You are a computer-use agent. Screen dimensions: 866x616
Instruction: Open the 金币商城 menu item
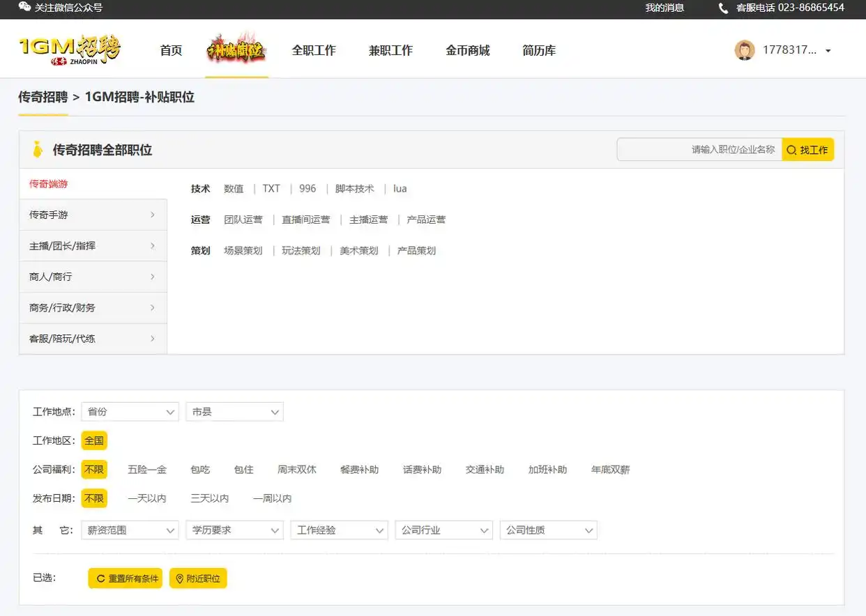467,49
